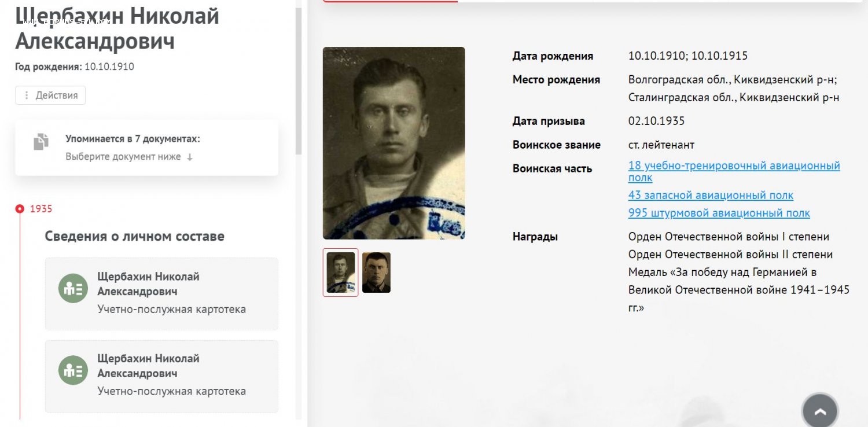Click the Сведения о личном составе heading

(135, 236)
